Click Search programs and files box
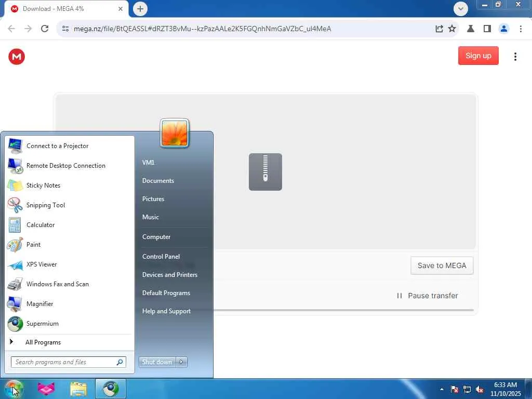The image size is (532, 399). (x=68, y=362)
